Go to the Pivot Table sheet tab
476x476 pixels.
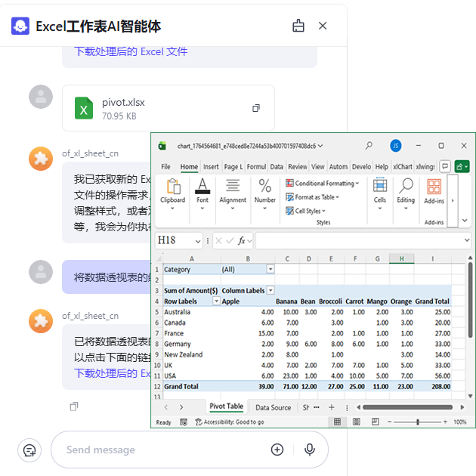point(226,406)
